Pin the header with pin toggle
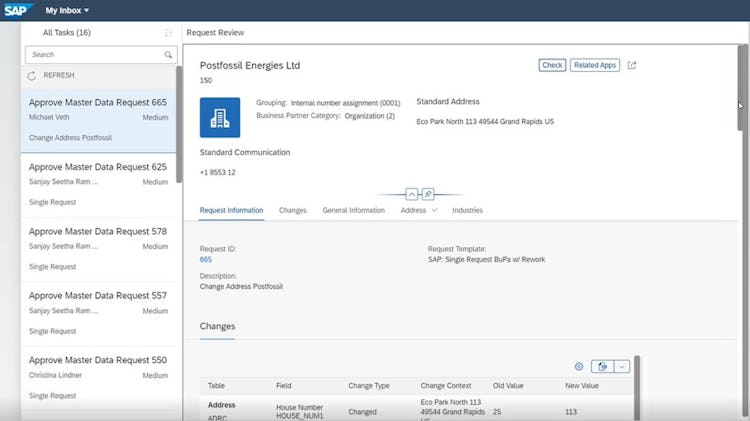750x421 pixels. [x=427, y=193]
